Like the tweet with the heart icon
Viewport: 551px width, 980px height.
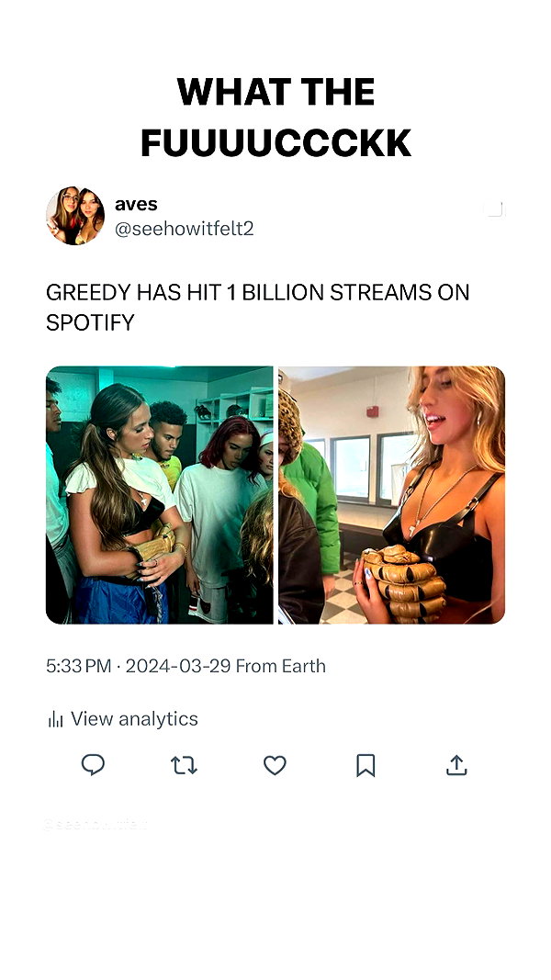[x=275, y=765]
